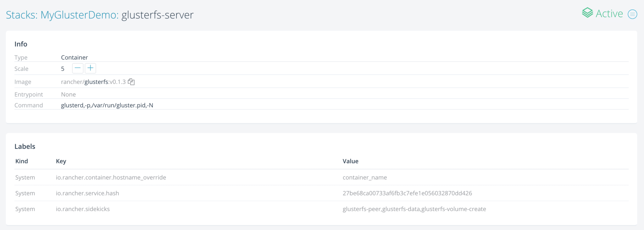Viewport: 644px width, 230px height.
Task: Click the Value column header
Action: coord(350,161)
